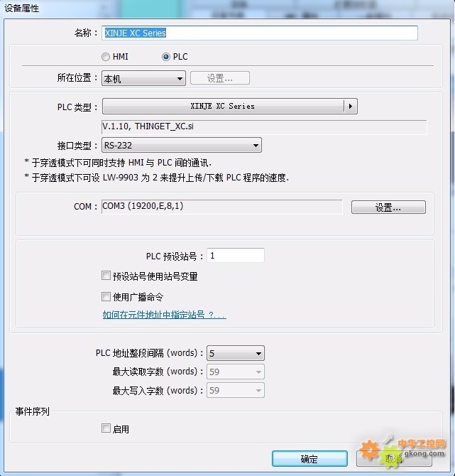Expand the RS-232 interface type dropdown
455x476 pixels.
click(182, 145)
